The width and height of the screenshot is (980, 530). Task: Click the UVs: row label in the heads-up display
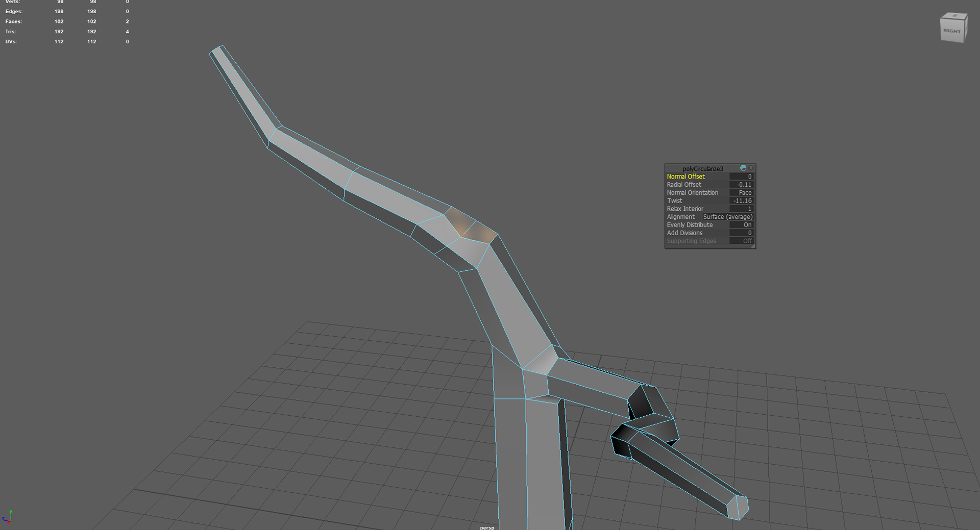coord(11,42)
